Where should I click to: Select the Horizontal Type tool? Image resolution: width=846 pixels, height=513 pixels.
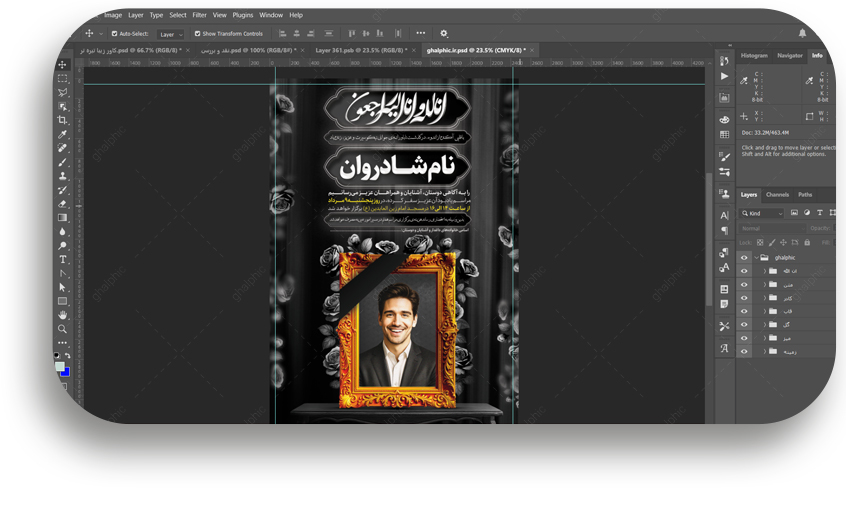(63, 259)
